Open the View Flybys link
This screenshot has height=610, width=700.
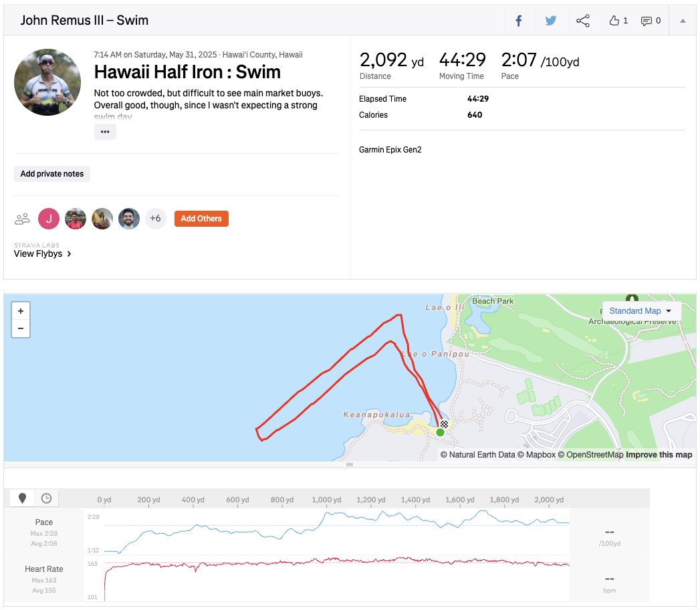click(x=43, y=254)
